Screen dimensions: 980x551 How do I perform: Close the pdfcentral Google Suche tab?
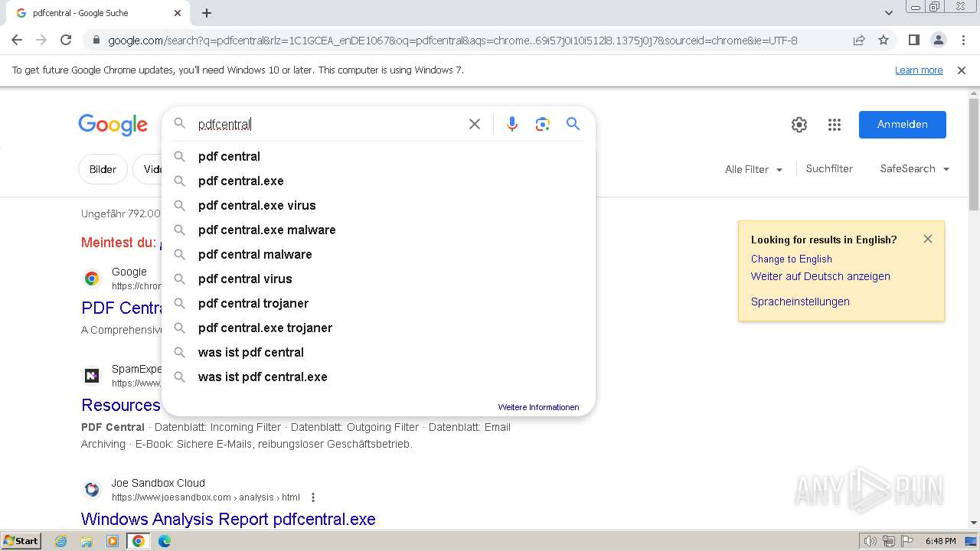(178, 13)
